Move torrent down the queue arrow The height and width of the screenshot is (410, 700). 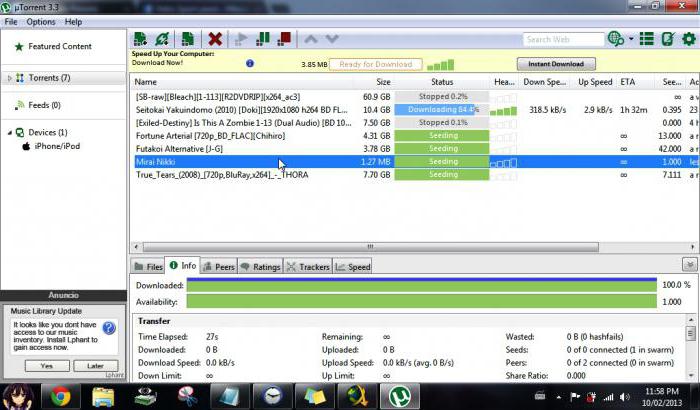(332, 39)
